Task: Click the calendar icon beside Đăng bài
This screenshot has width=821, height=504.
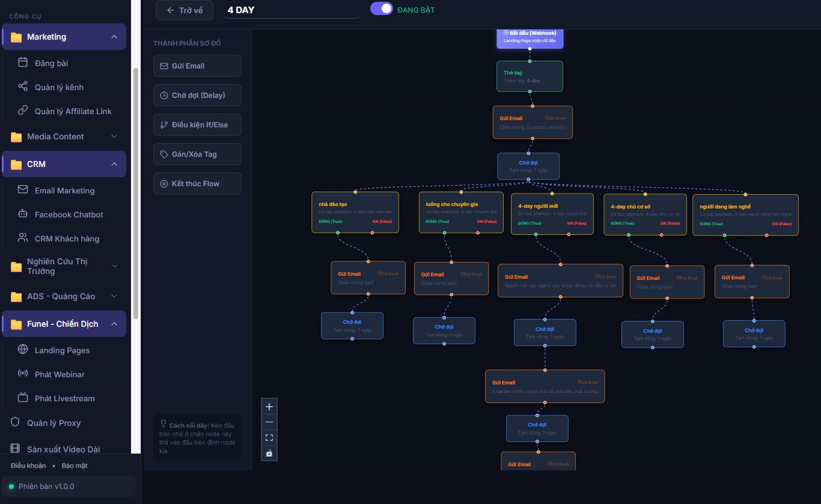Action: 23,62
